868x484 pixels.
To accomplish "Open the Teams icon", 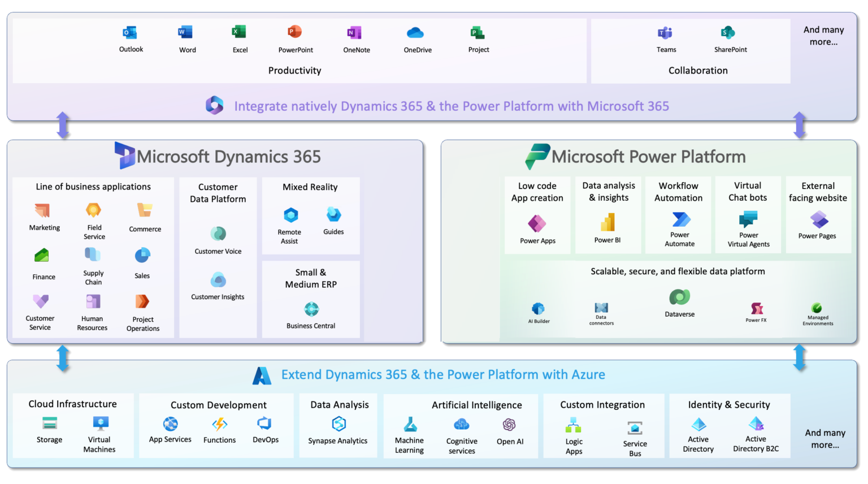I will 665,33.
